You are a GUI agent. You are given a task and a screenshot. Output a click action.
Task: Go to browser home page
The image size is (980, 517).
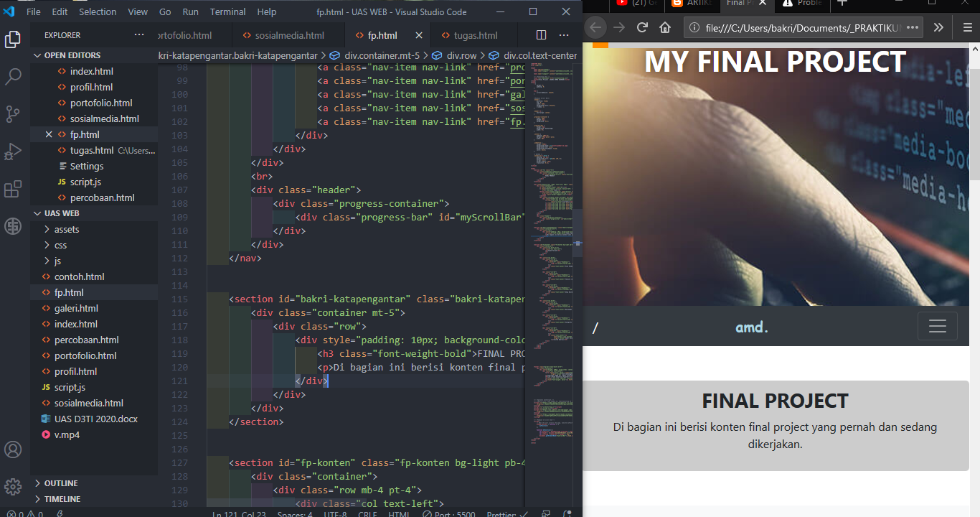click(x=665, y=27)
